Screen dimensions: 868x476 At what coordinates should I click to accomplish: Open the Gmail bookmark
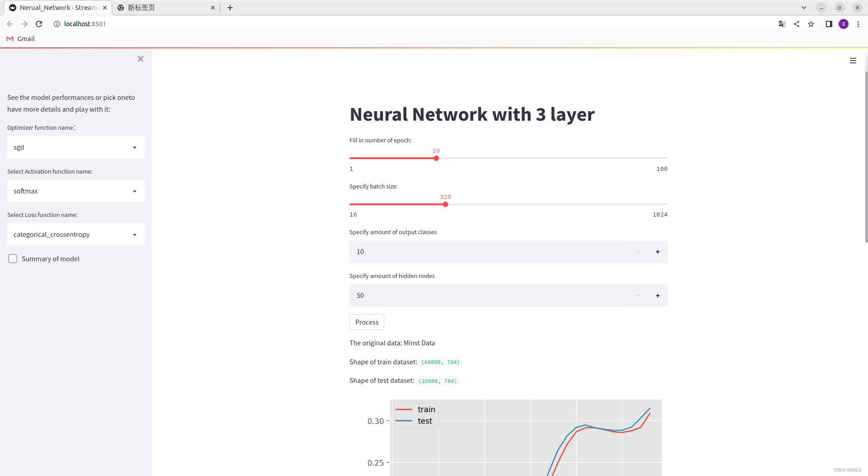[21, 39]
